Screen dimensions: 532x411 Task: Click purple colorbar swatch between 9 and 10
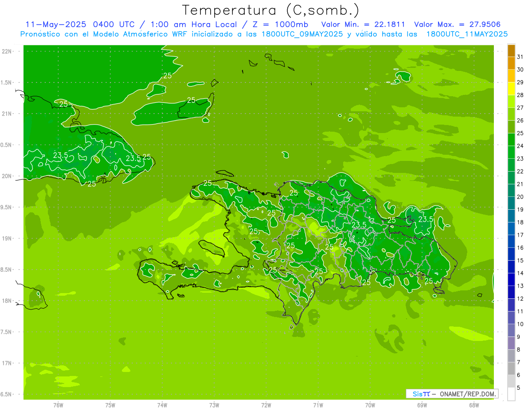click(x=511, y=330)
